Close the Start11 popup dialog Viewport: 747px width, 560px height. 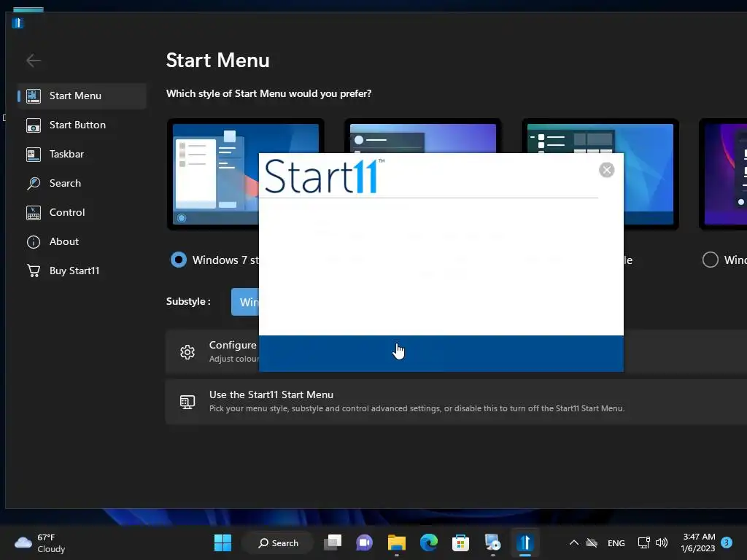pos(606,170)
